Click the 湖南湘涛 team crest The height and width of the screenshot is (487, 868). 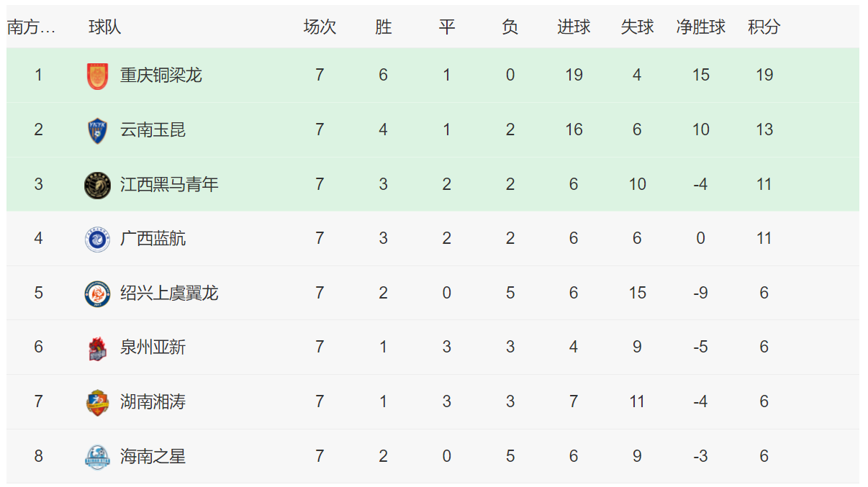tap(97, 402)
